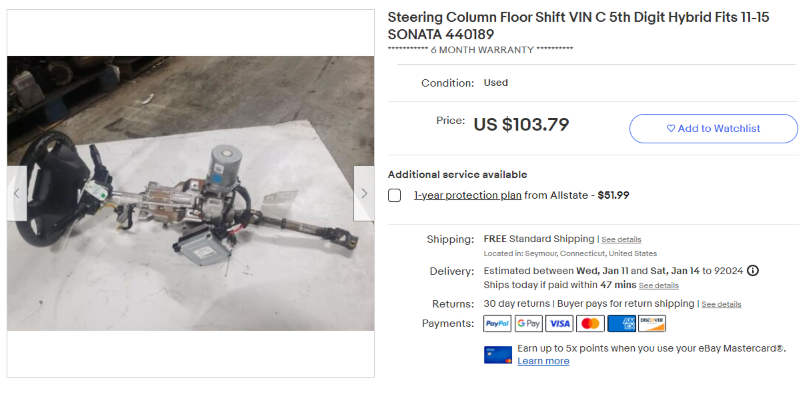Click the PayPal payment icon
The width and height of the screenshot is (806, 401).
497,323
